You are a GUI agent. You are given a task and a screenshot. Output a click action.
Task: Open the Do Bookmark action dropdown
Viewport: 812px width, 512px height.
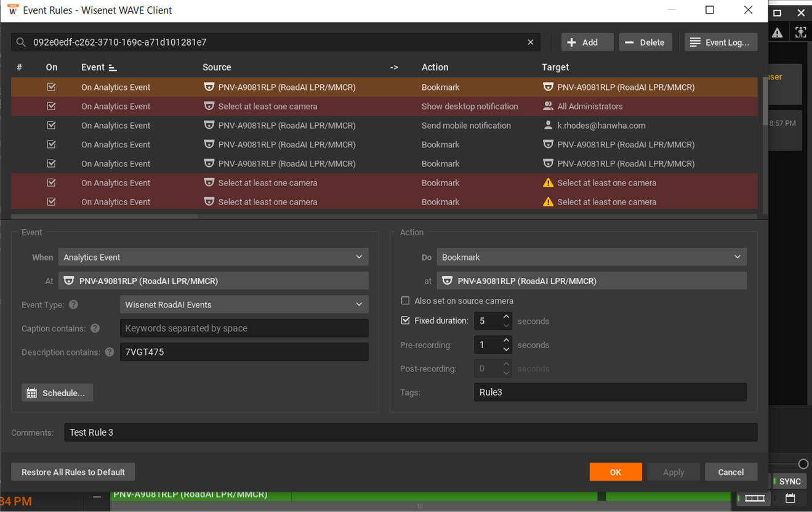click(x=592, y=257)
